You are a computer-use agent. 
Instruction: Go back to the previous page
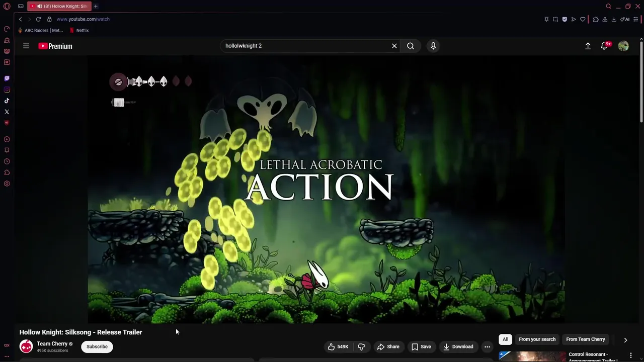click(20, 19)
